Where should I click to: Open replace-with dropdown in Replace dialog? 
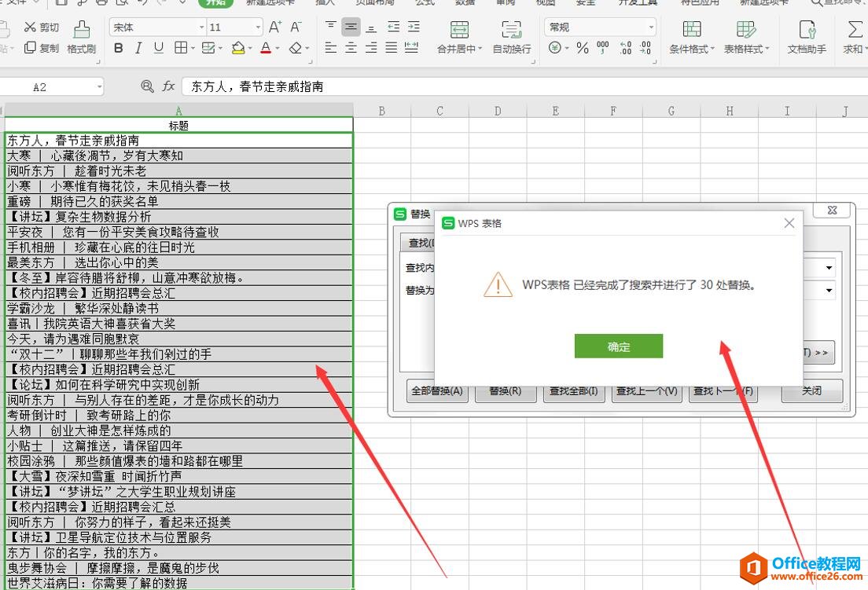[x=829, y=291]
